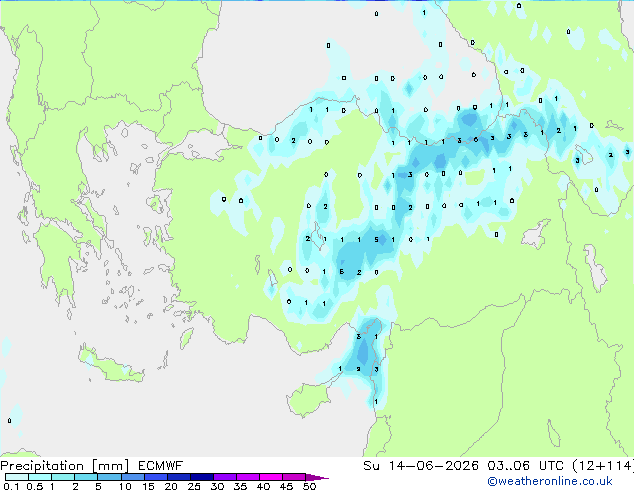Click the 0.5–1 mm legend color box
The image size is (634, 490).
[40, 477]
